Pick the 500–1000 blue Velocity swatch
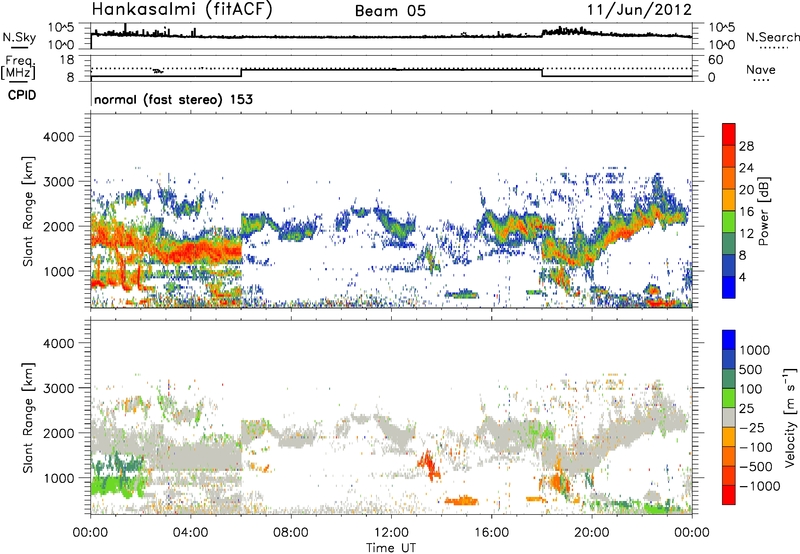 [729, 359]
